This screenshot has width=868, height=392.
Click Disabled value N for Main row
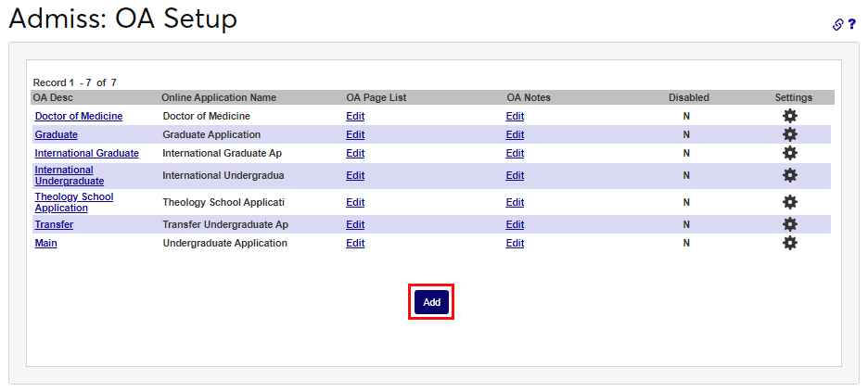686,243
